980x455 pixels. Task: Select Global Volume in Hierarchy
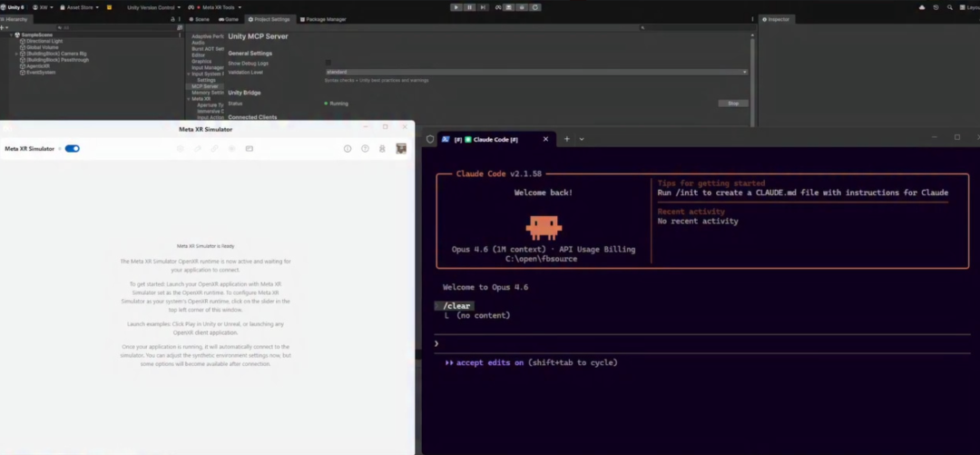(41, 47)
